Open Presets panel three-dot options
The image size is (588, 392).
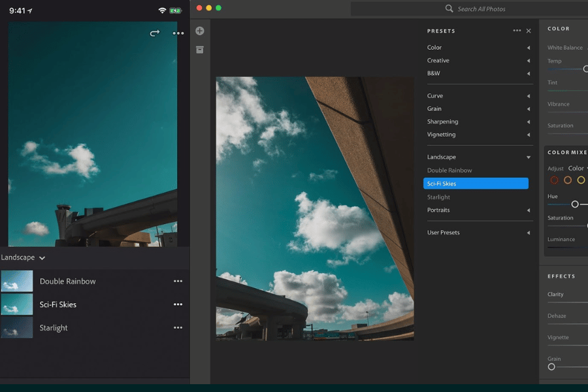pos(517,31)
